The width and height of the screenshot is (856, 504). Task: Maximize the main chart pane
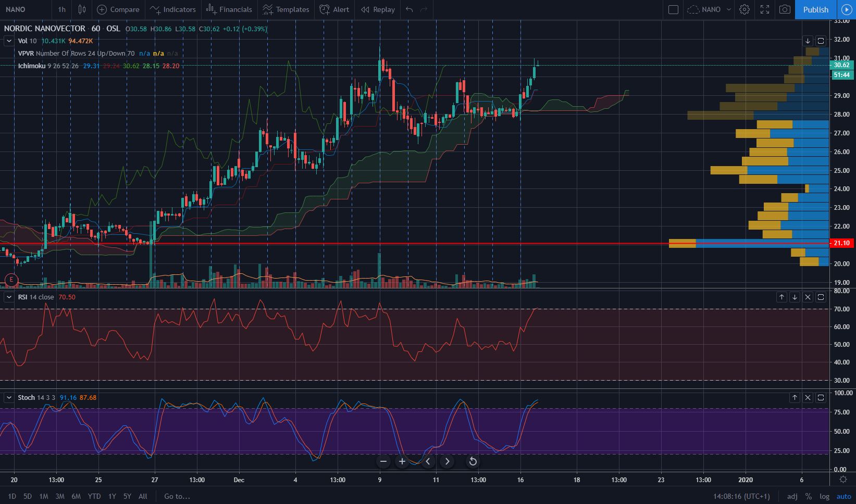[x=821, y=41]
